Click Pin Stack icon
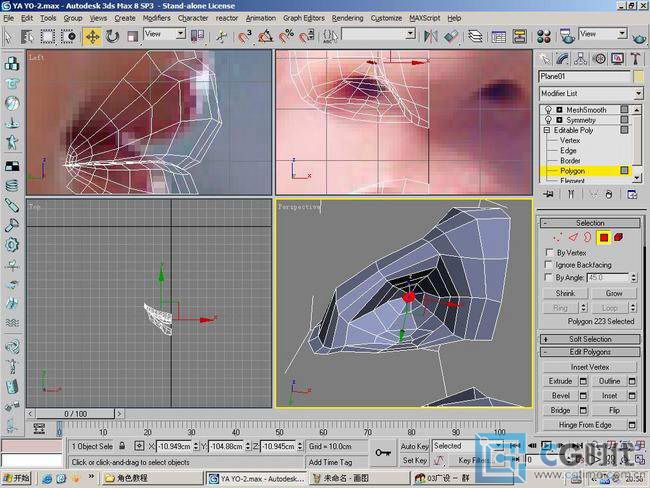This screenshot has height=488, width=650. pos(549,194)
